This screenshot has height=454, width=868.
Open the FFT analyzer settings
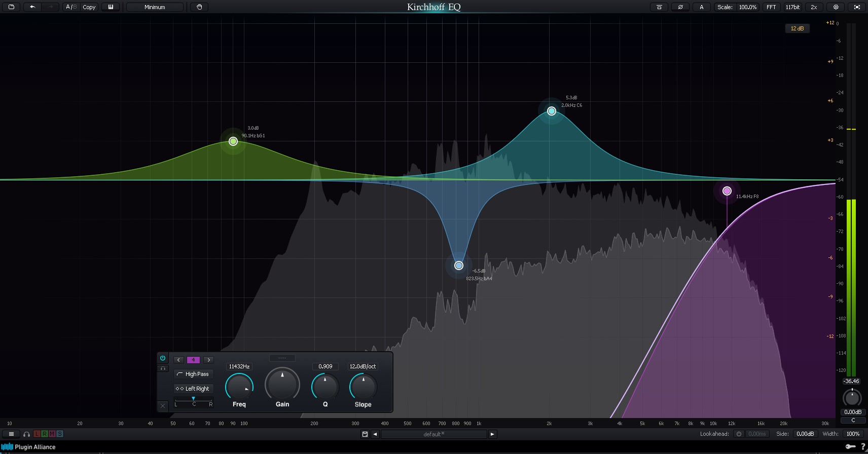[x=771, y=7]
